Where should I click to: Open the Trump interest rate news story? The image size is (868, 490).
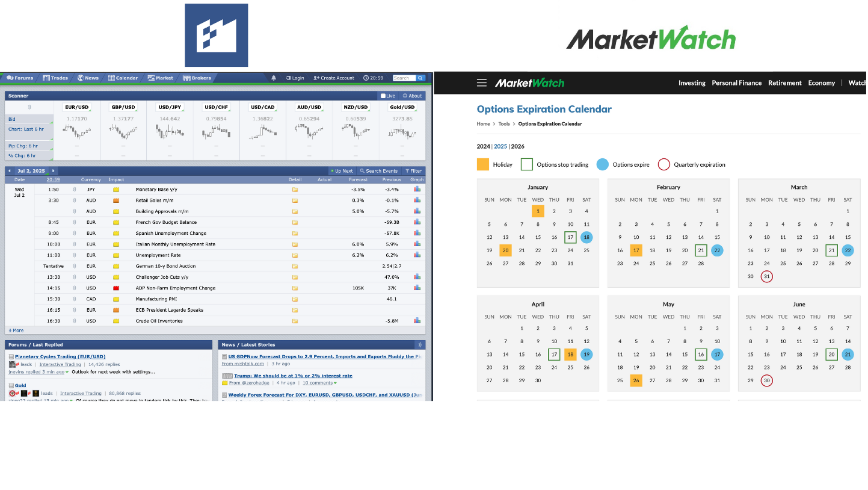pyautogui.click(x=293, y=376)
